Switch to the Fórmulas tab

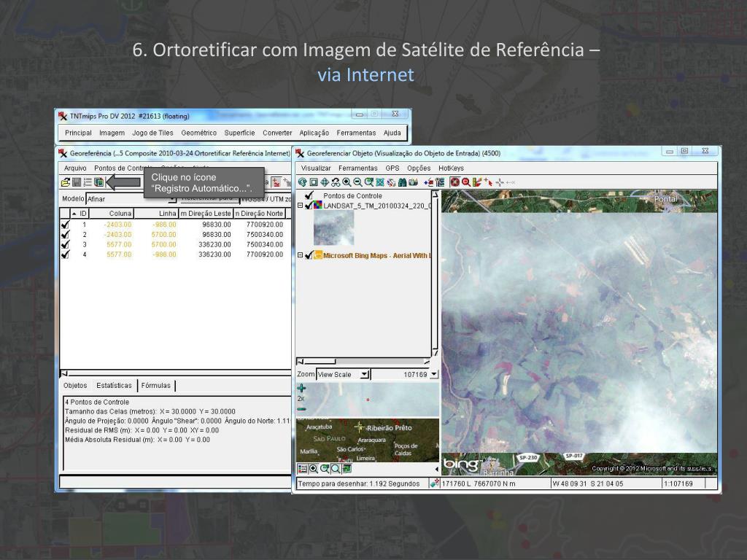(156, 385)
